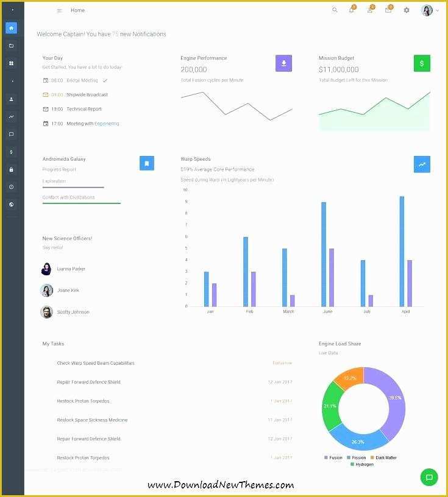Open Lianna Parker's profile
The height and width of the screenshot is (497, 448).
coord(71,269)
